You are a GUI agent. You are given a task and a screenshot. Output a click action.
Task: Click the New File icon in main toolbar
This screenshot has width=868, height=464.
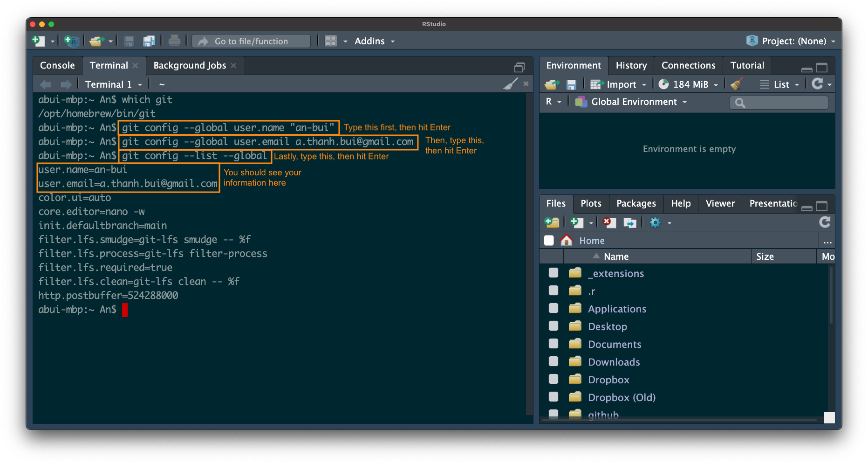(x=38, y=41)
